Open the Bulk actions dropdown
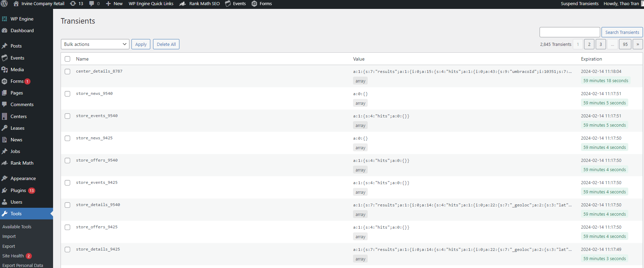Image resolution: width=644 pixels, height=268 pixels. [95, 44]
